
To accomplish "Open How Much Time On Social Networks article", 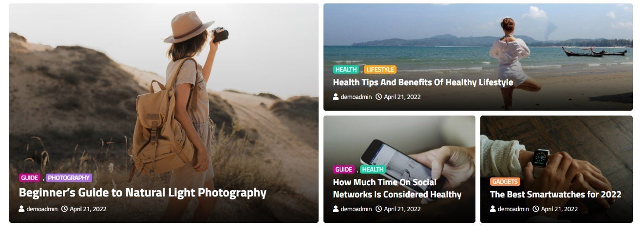I will [397, 188].
